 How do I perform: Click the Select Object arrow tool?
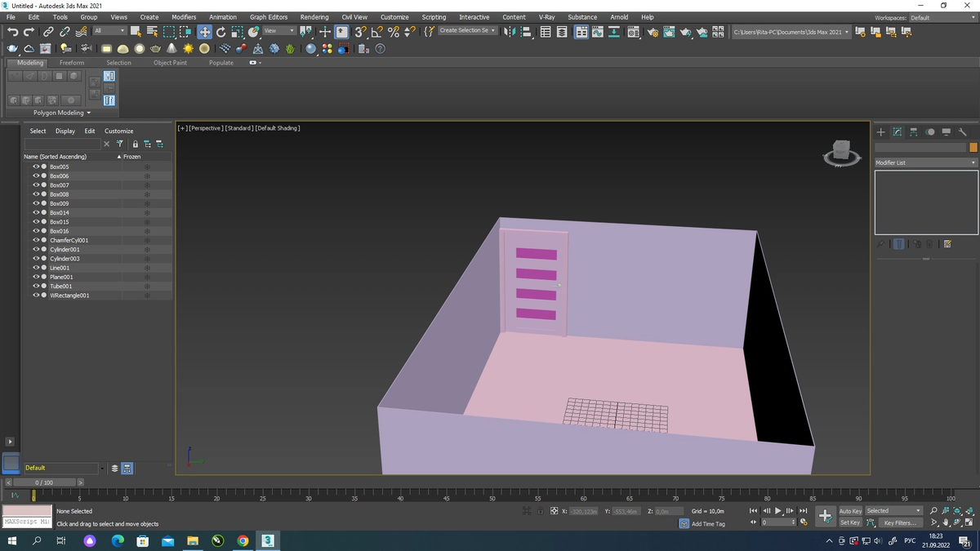click(x=135, y=32)
